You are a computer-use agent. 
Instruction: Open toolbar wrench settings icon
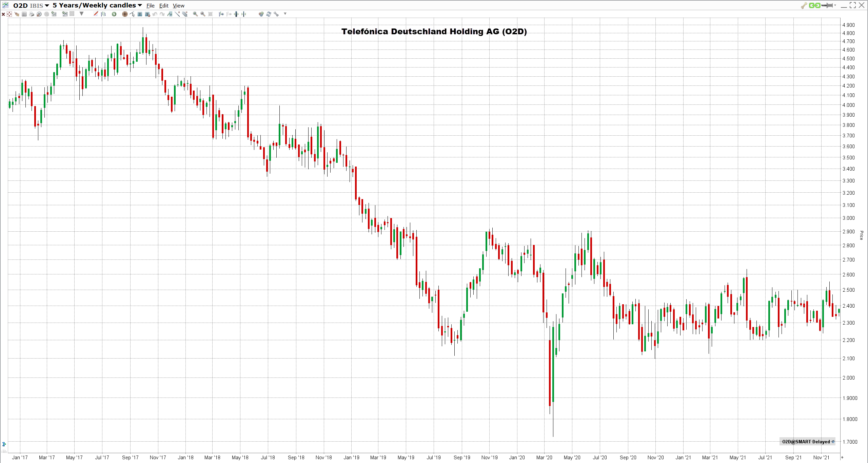pyautogui.click(x=276, y=14)
